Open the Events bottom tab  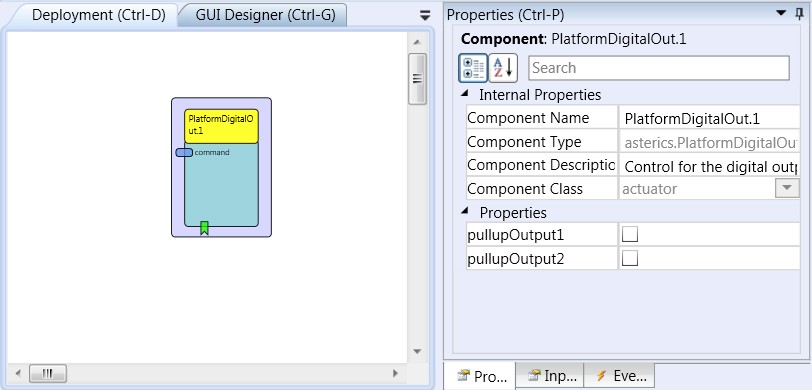point(620,375)
